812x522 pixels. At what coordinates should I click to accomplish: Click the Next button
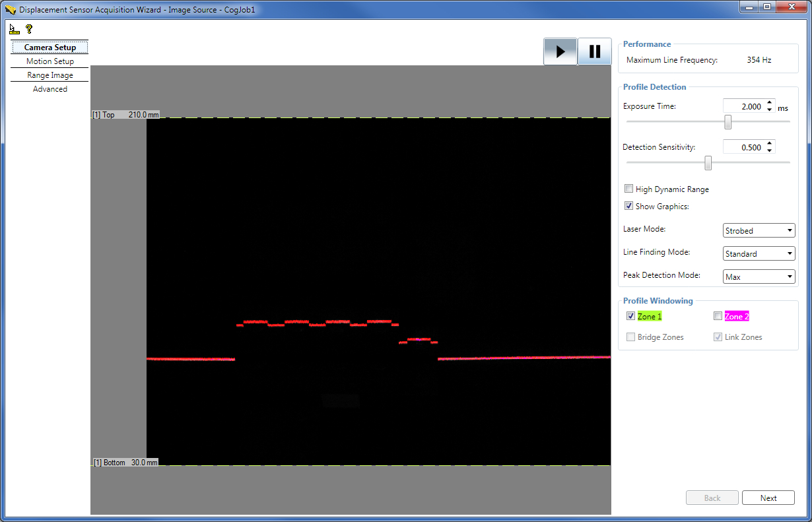coord(768,498)
